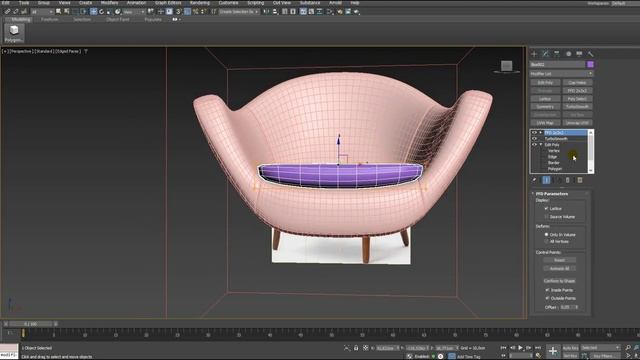Click the Select Object tool

coord(58,11)
